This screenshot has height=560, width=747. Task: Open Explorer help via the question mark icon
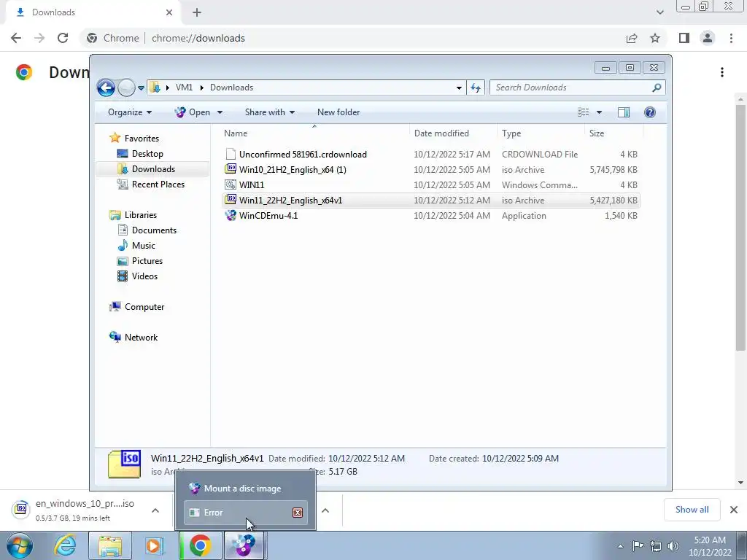coord(650,112)
